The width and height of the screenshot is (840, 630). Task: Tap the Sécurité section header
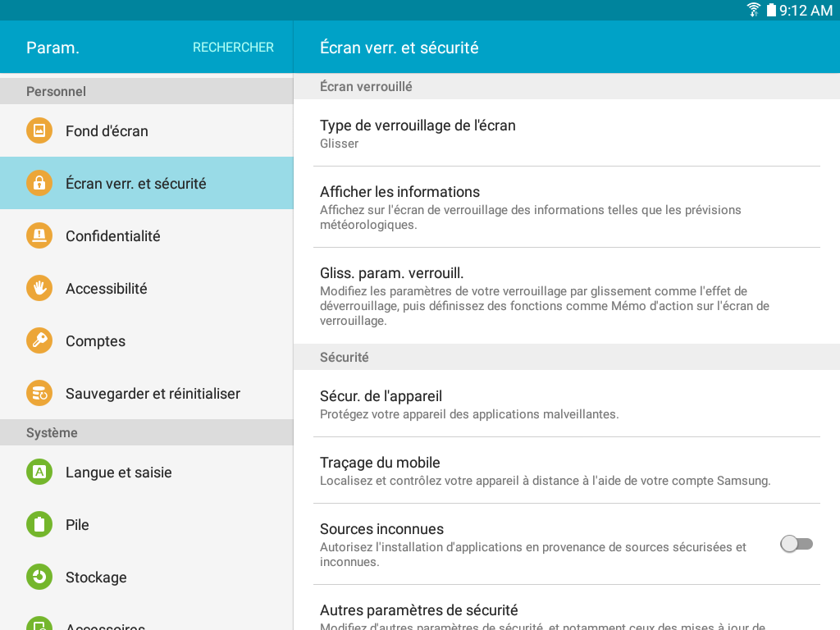[567, 357]
